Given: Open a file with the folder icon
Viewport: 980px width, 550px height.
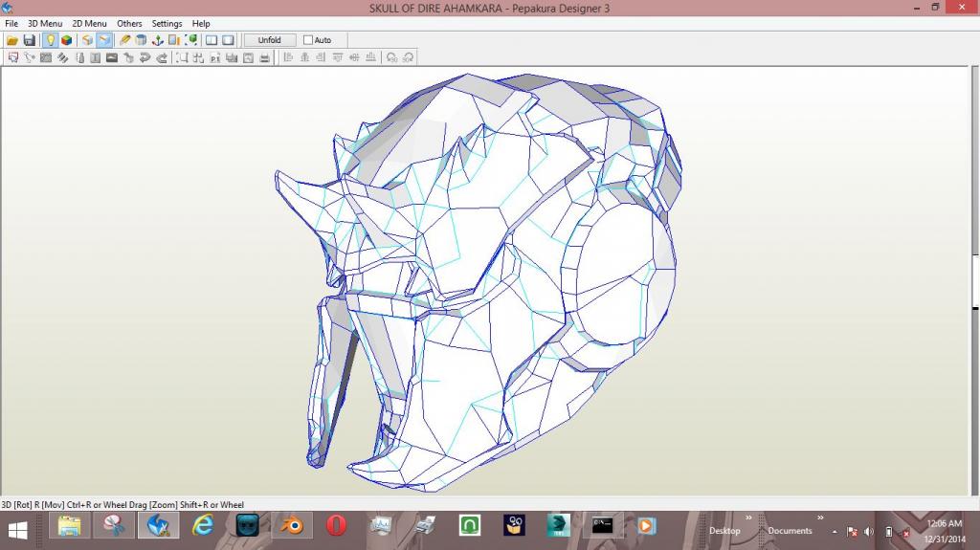Looking at the screenshot, I should point(11,40).
